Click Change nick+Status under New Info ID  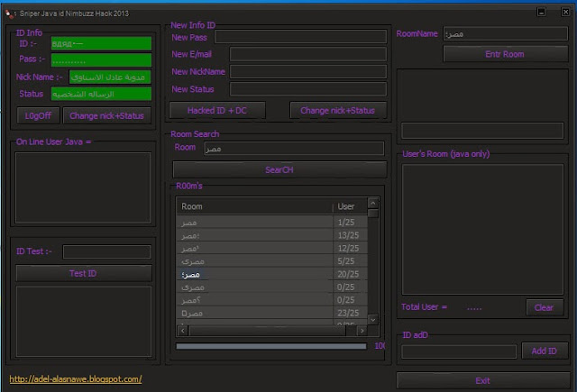click(x=338, y=110)
